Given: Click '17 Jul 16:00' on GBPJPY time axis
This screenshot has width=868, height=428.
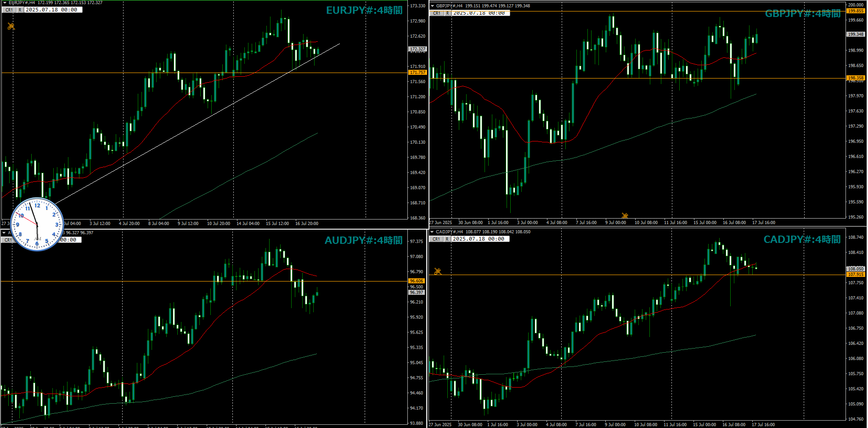Looking at the screenshot, I should [x=764, y=223].
